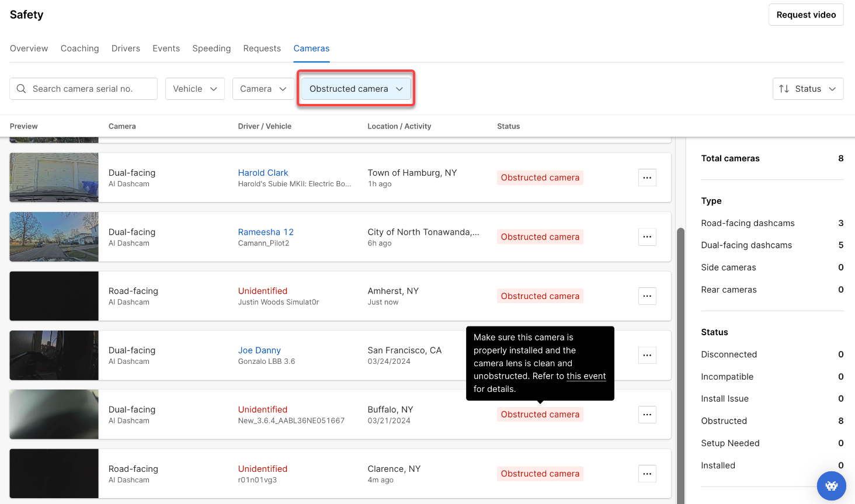855x504 pixels.
Task: Open more options for Harold Clark's camera
Action: coord(647,178)
